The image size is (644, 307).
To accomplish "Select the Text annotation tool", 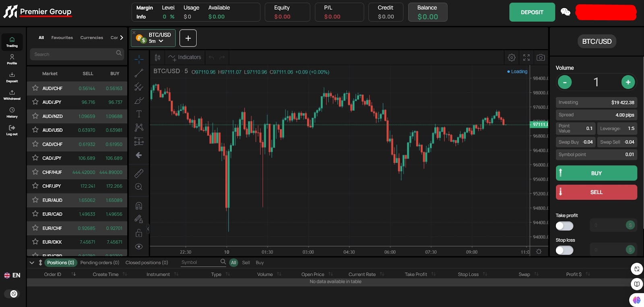I will (x=139, y=114).
